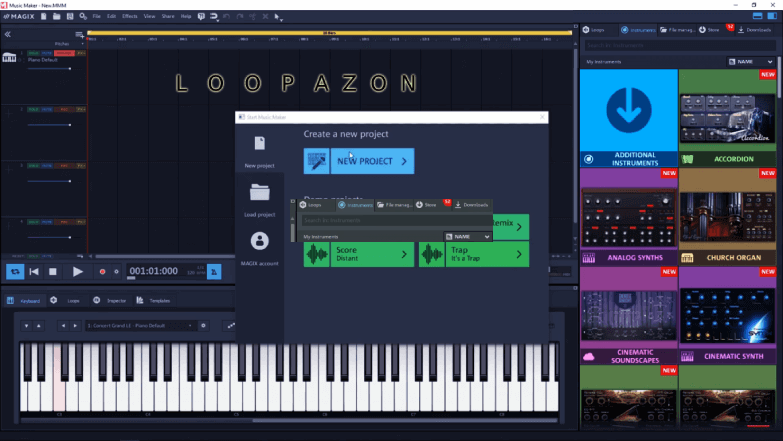Open the Effects menu
Image resolution: width=783 pixels, height=441 pixels.
click(x=130, y=16)
